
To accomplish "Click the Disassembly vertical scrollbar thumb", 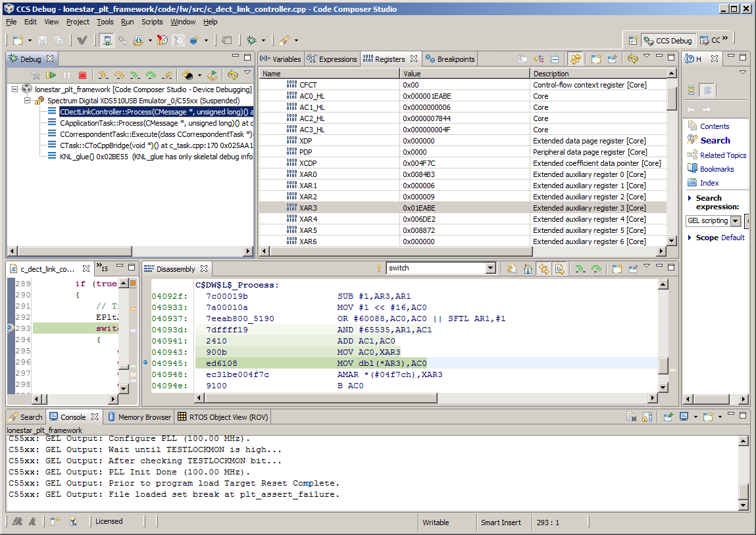I will [x=664, y=365].
